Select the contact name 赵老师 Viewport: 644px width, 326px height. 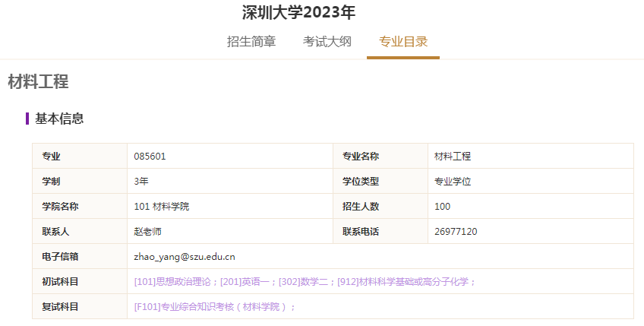(x=147, y=232)
